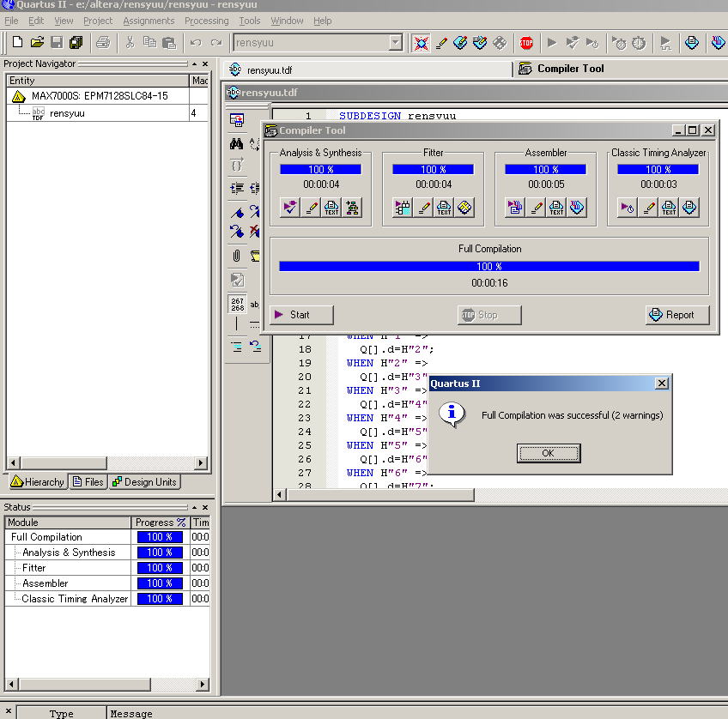Image resolution: width=728 pixels, height=719 pixels.
Task: Click the Save All toolbar icon
Action: [76, 43]
